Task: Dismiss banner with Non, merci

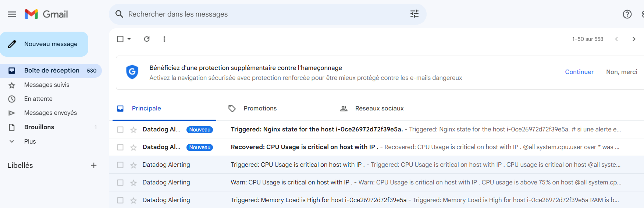Action: coord(622,72)
